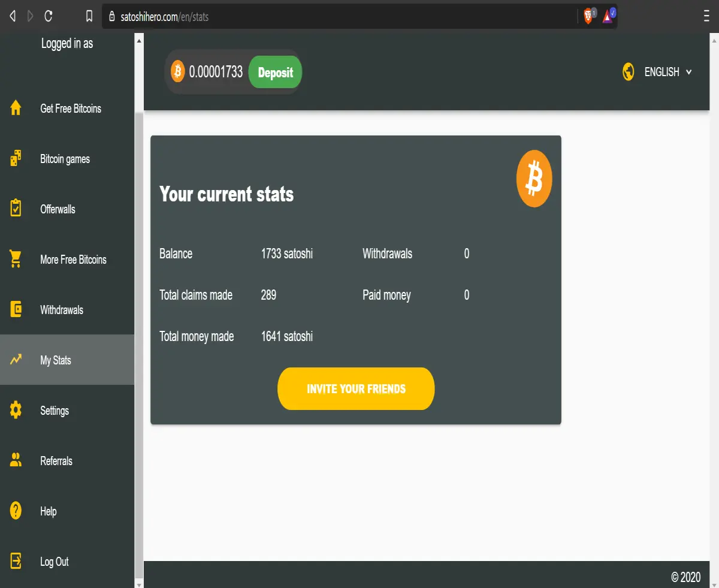Image resolution: width=719 pixels, height=588 pixels.
Task: Click the INVITE YOUR FRIENDS button
Action: [x=356, y=388]
